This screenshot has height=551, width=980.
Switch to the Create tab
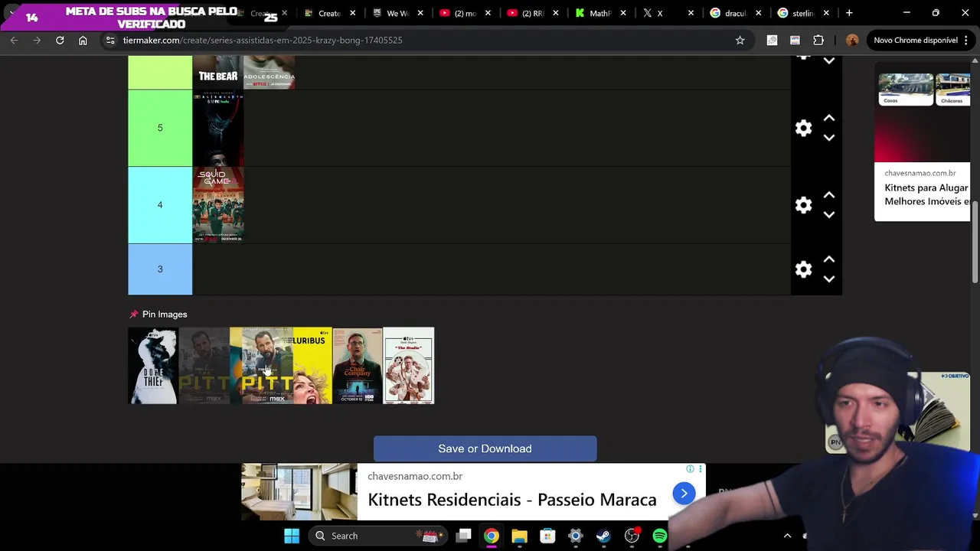click(x=329, y=13)
